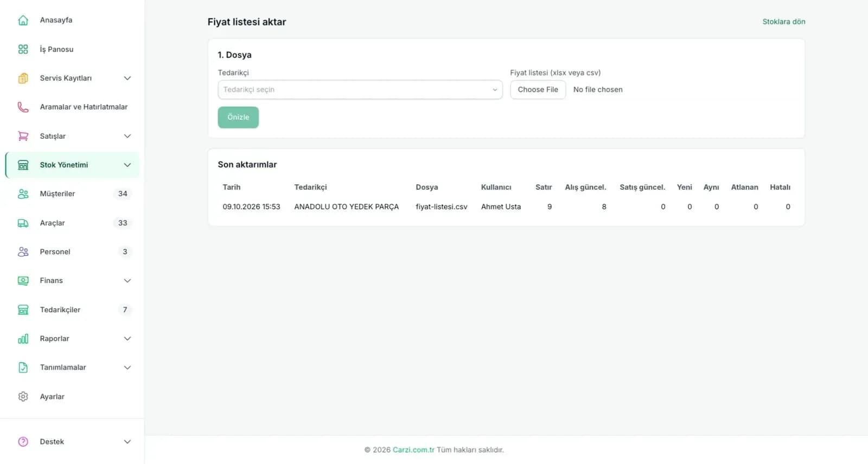The height and width of the screenshot is (464, 868).
Task: Click the Ayarlar gear icon
Action: [23, 396]
